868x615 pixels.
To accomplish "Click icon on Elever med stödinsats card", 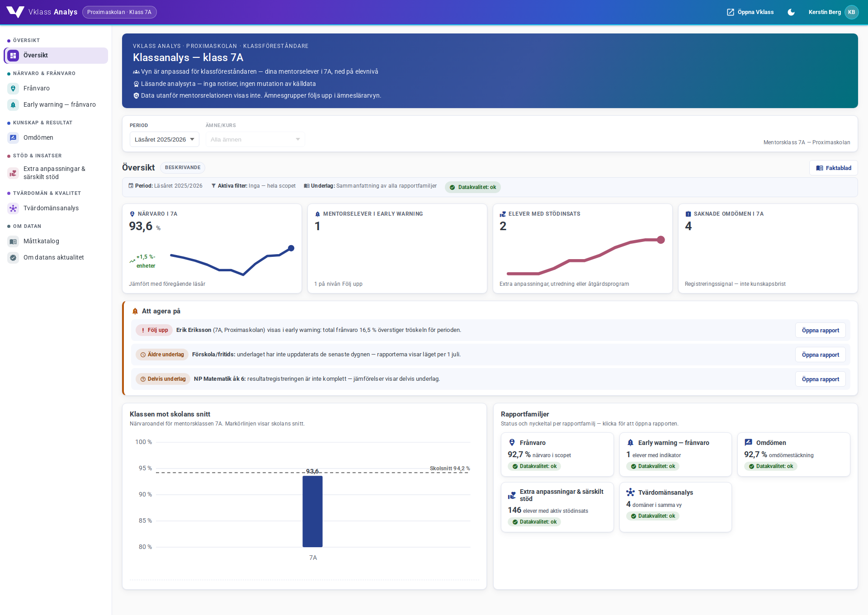I will (x=503, y=214).
